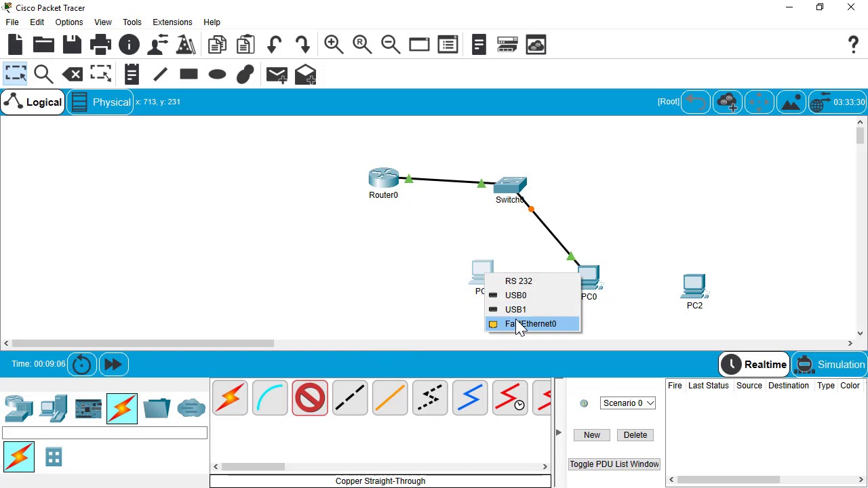Click the New scenario button
This screenshot has height=488, width=868.
tap(592, 435)
